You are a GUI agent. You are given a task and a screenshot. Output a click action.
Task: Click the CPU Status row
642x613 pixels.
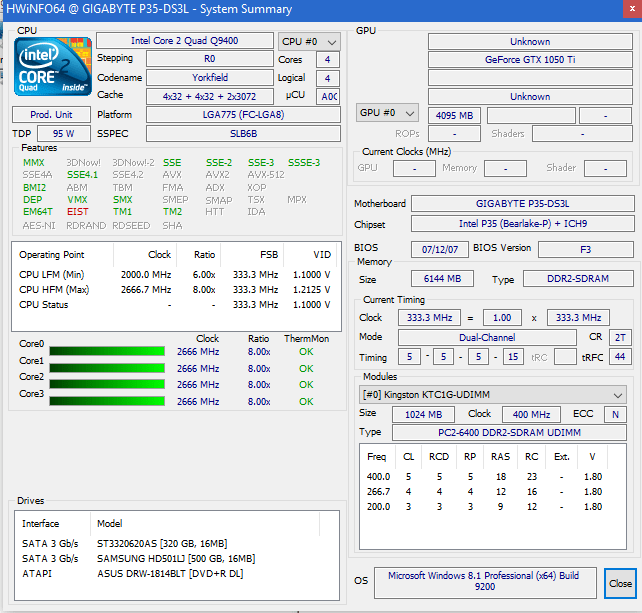coord(175,305)
